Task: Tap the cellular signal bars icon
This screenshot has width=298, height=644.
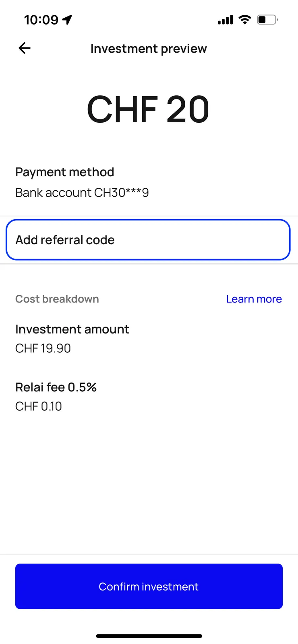Action: [x=225, y=20]
